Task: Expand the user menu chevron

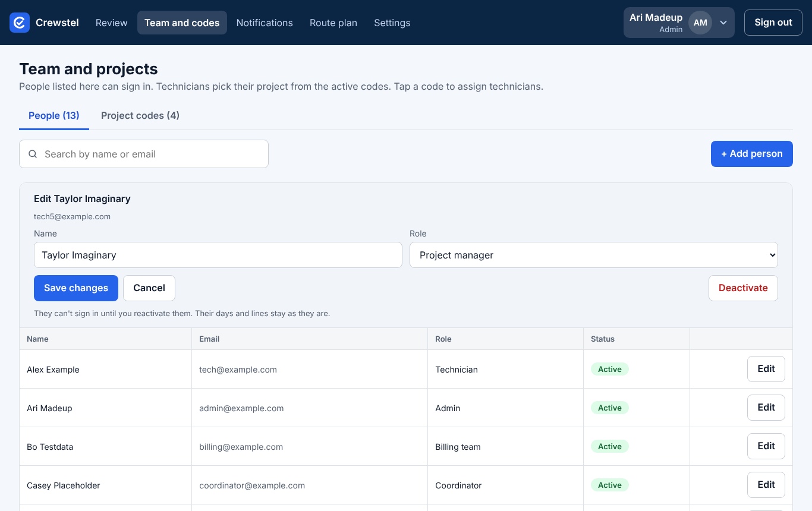Action: tap(723, 23)
